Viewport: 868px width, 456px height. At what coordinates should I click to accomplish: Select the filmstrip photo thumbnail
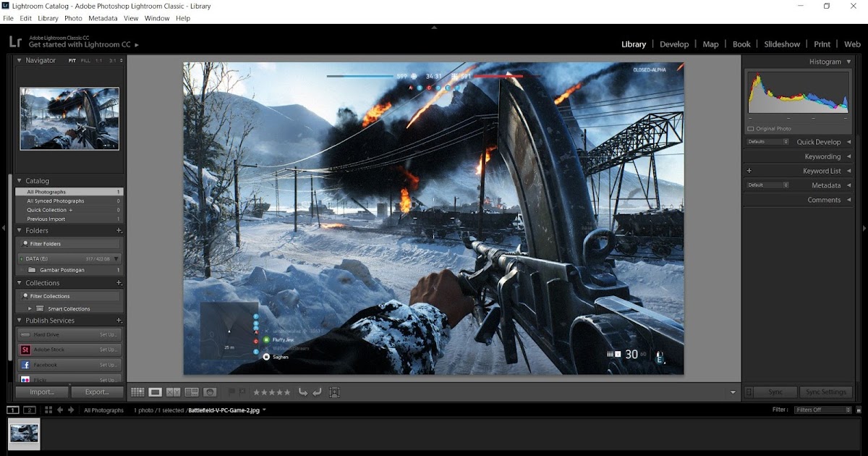point(25,434)
